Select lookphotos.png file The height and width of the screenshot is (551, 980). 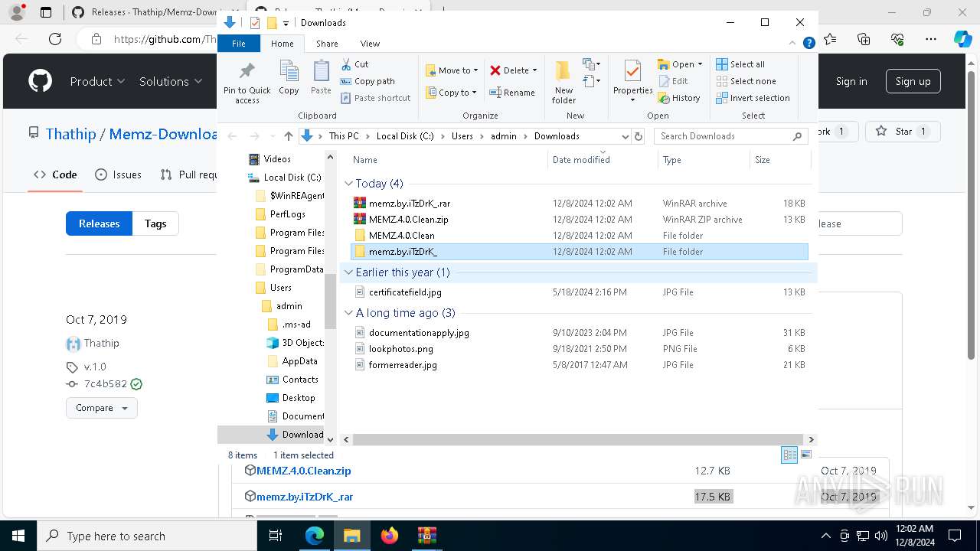(x=580, y=349)
